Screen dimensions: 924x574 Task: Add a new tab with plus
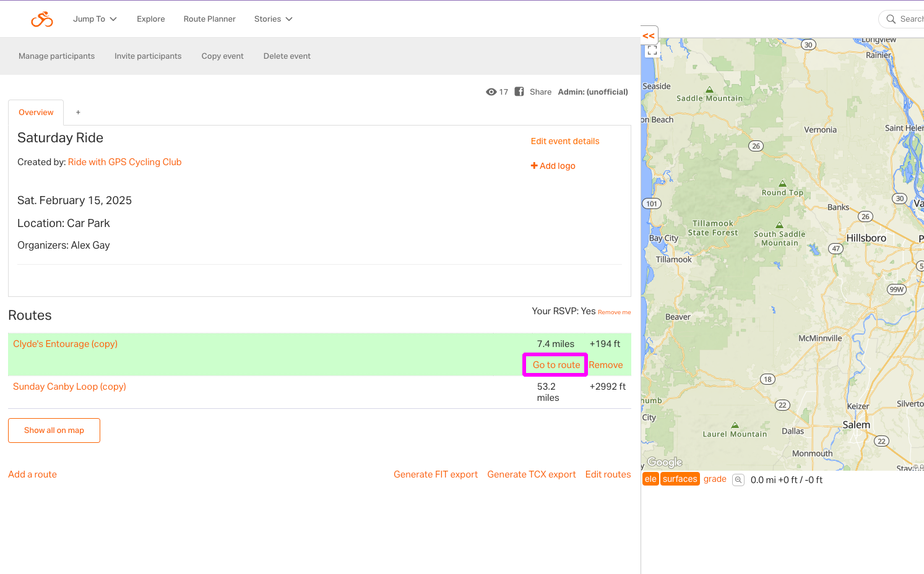(78, 113)
